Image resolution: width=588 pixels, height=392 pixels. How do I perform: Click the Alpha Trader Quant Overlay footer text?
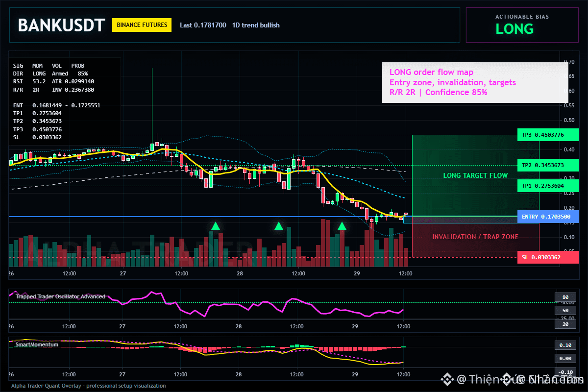89,386
